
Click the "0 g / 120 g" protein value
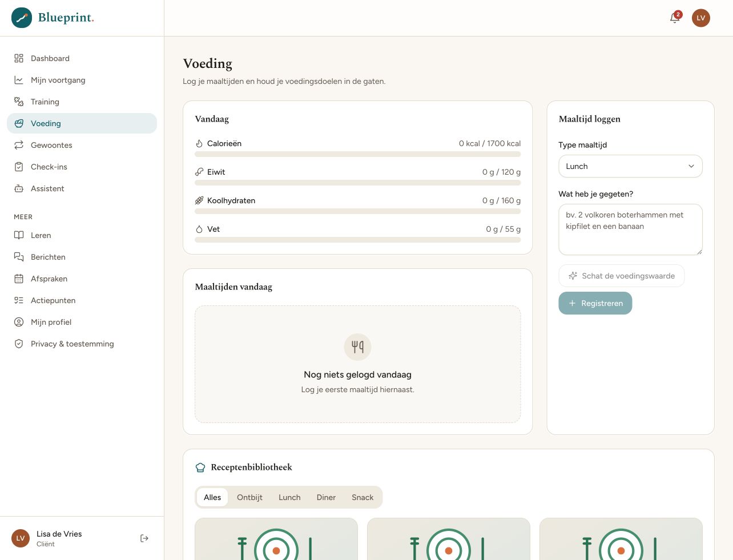501,172
